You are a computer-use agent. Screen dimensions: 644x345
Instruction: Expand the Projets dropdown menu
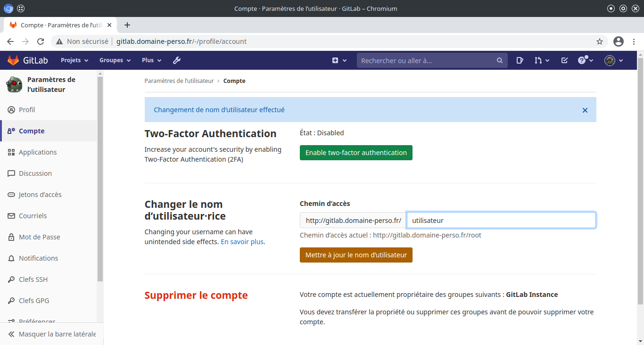74,60
